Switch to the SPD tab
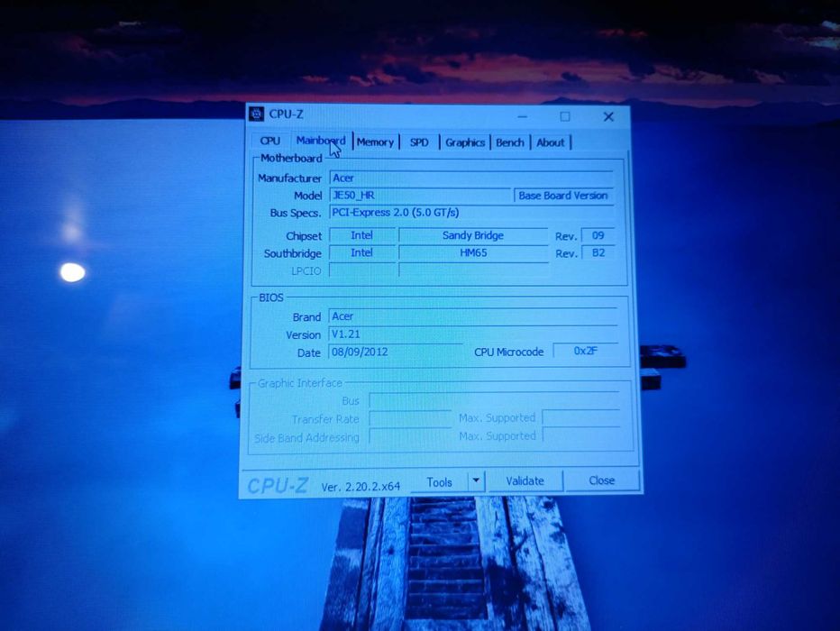Screen dimensions: 840x631 419,142
